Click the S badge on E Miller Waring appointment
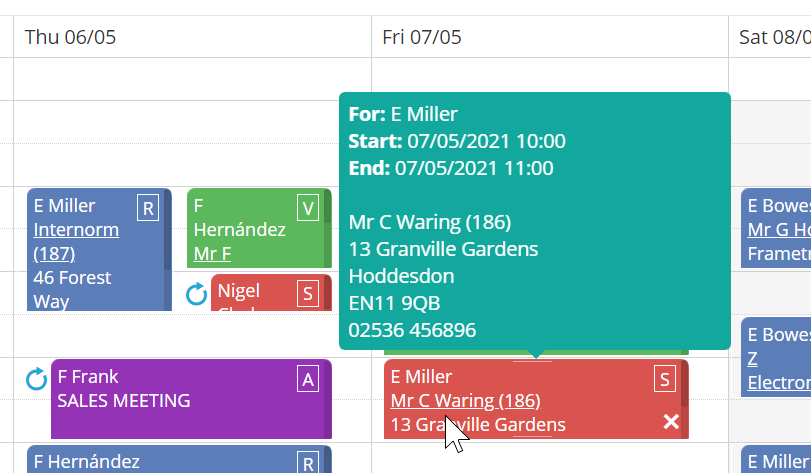The image size is (811, 473). click(665, 379)
